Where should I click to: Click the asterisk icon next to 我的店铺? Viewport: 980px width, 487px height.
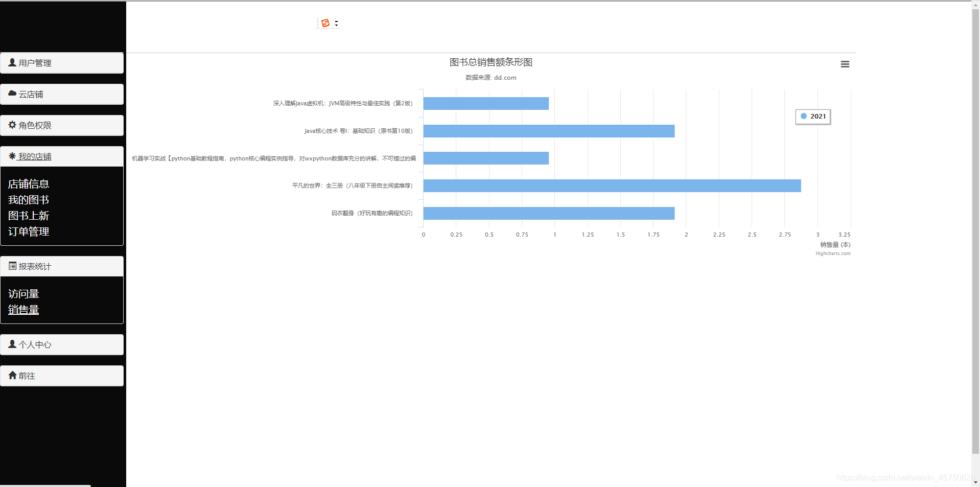(12, 156)
